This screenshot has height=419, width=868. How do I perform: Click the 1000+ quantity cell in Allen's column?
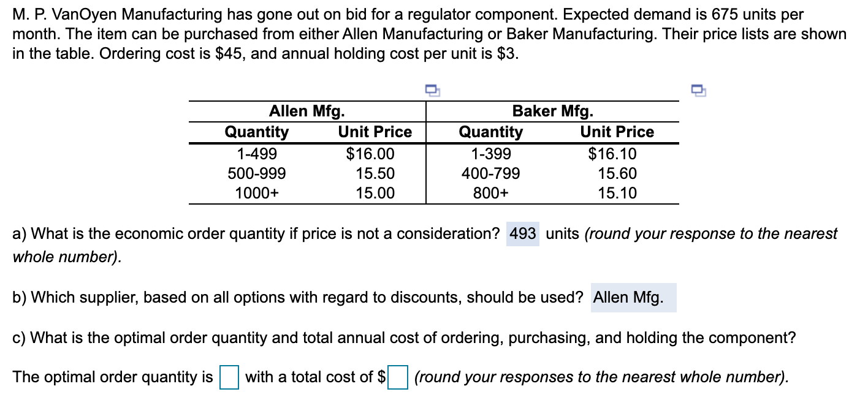257,194
